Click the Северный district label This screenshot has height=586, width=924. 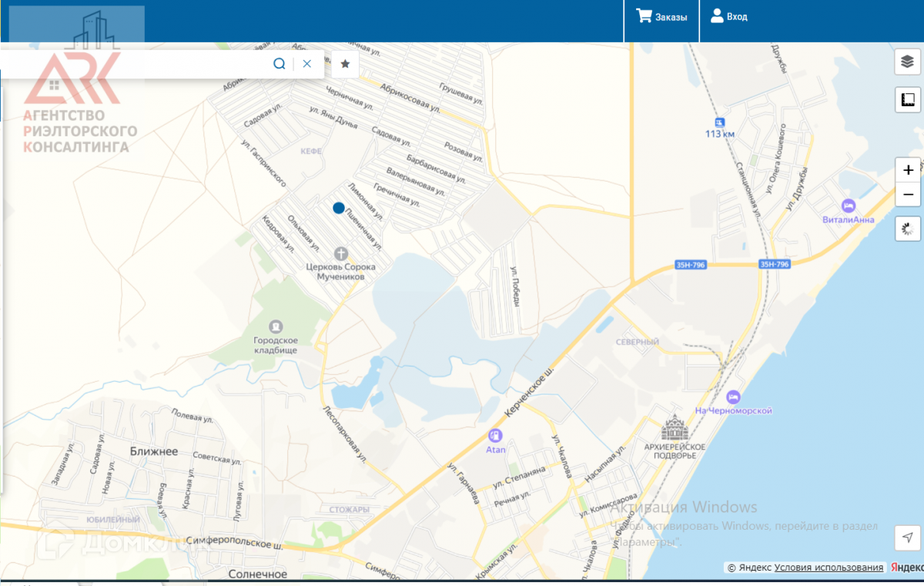pos(638,342)
